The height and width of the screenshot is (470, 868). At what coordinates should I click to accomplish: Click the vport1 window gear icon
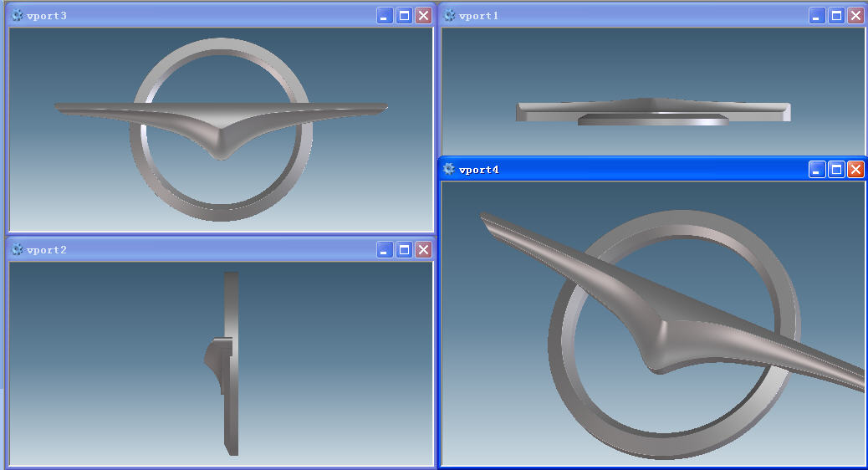pos(450,16)
